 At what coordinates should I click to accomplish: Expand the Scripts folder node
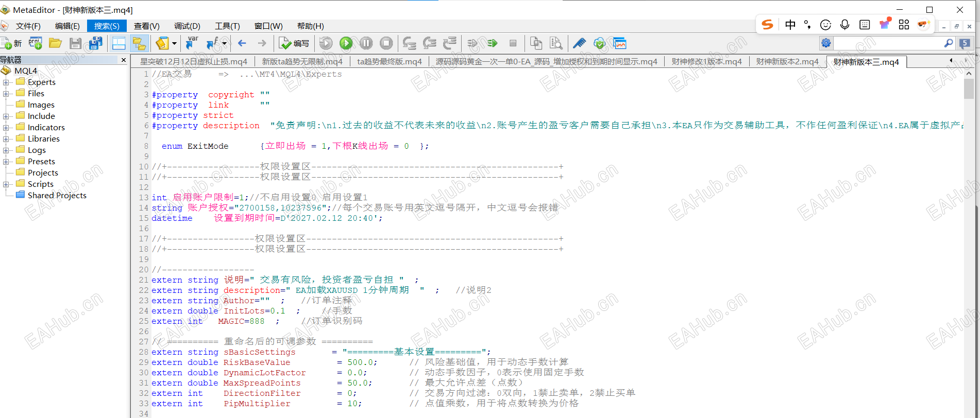[x=6, y=184]
